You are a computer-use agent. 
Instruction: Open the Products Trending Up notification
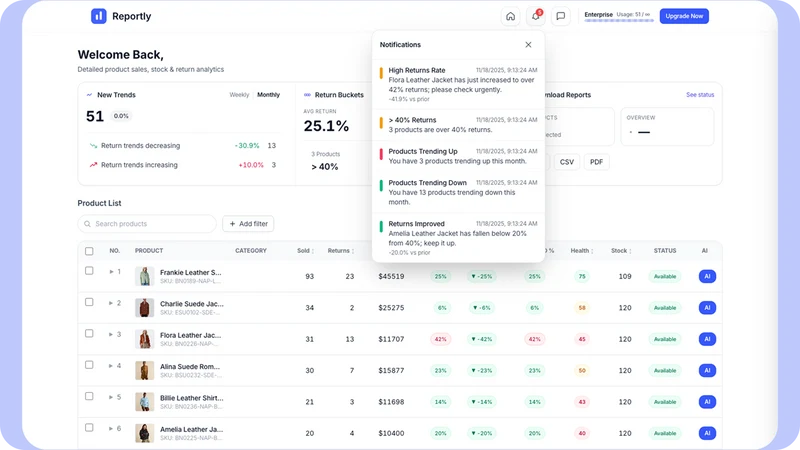coord(458,156)
